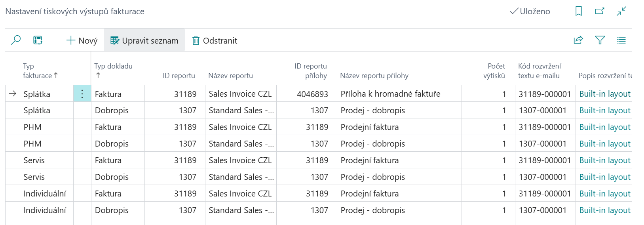
Task: Open the filter pane funnel icon
Action: click(600, 40)
